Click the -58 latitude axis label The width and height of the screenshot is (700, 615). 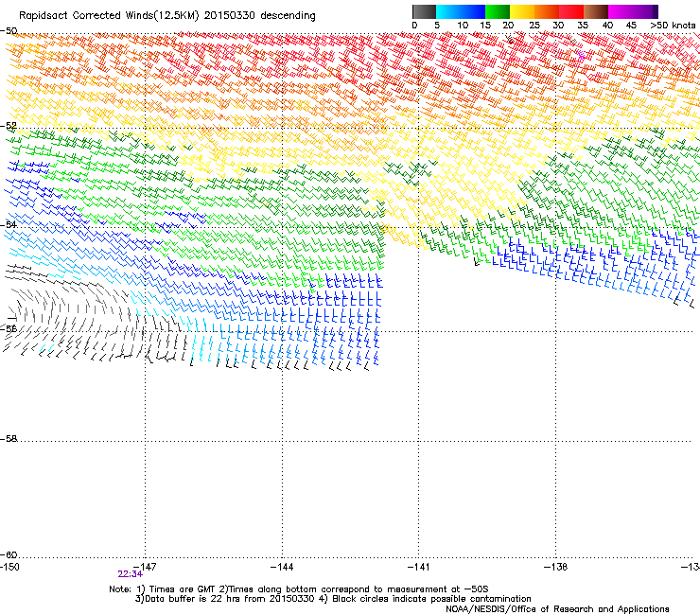click(x=9, y=439)
